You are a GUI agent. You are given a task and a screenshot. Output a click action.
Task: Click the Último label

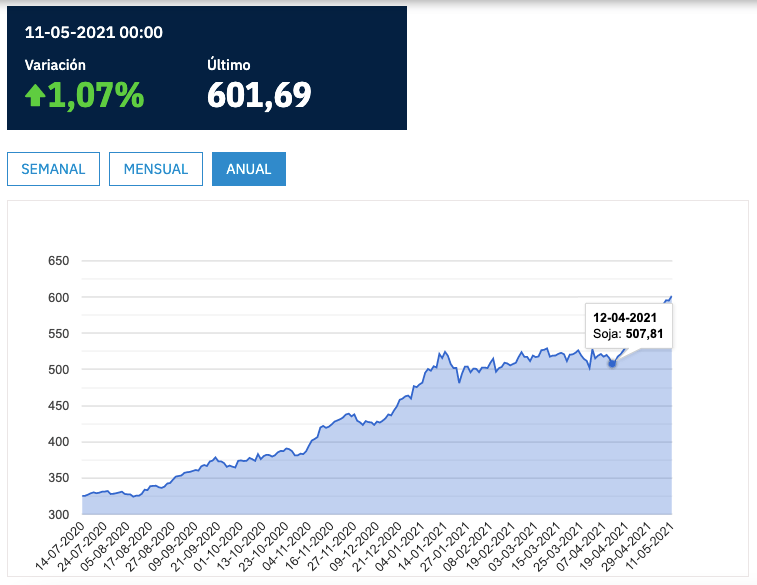click(x=228, y=65)
